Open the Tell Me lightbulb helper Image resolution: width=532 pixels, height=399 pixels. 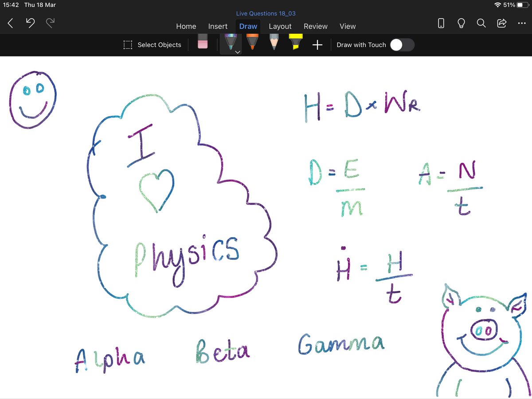coord(461,23)
